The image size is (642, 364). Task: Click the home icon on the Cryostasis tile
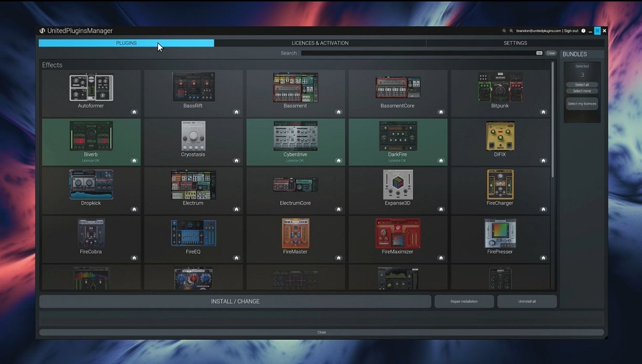tap(236, 161)
